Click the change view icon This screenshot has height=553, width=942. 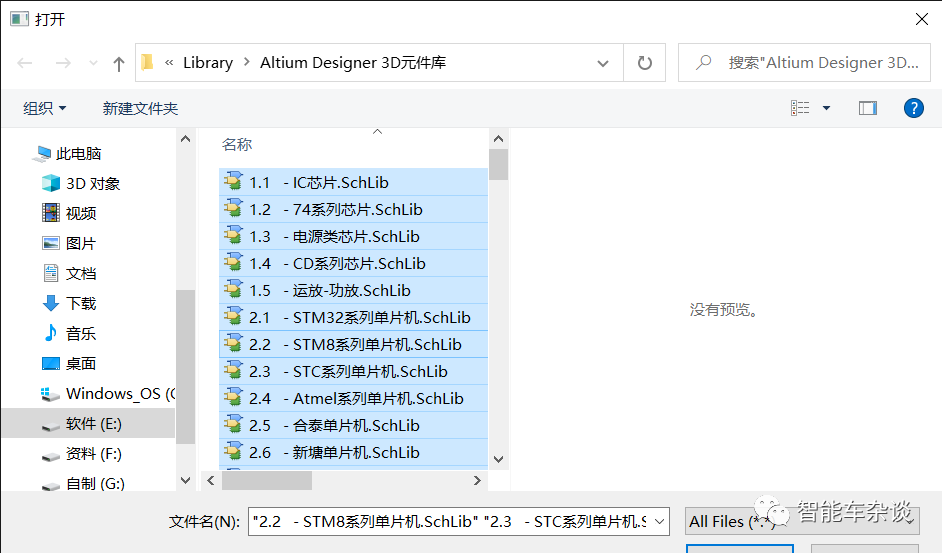800,108
